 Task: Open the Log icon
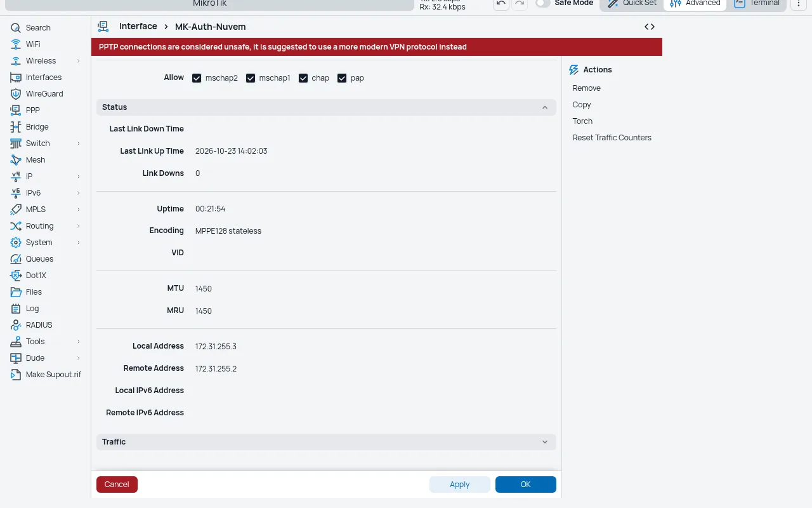pos(16,309)
